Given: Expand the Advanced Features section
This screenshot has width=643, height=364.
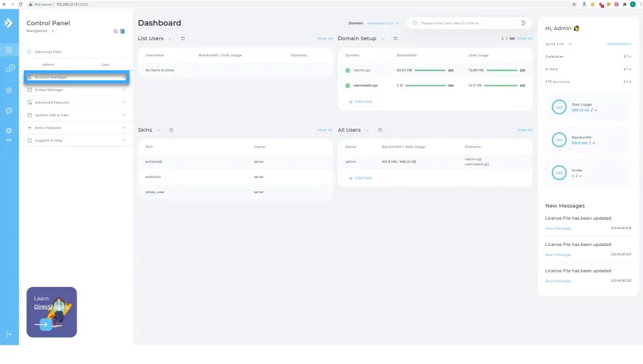Looking at the screenshot, I should click(75, 102).
